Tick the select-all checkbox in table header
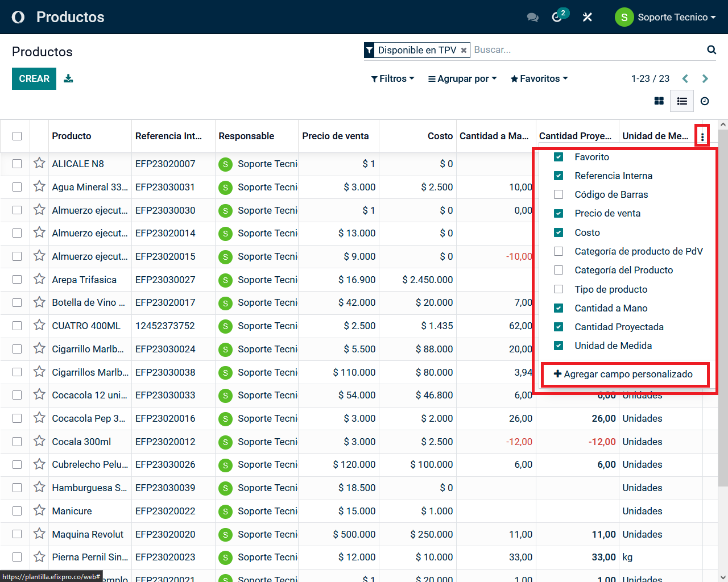The image size is (728, 582). point(17,136)
